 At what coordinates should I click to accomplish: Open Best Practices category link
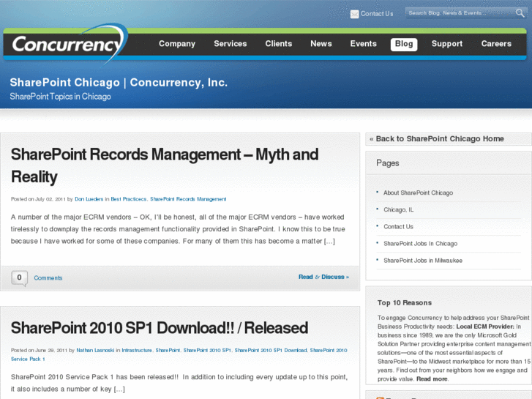point(129,199)
